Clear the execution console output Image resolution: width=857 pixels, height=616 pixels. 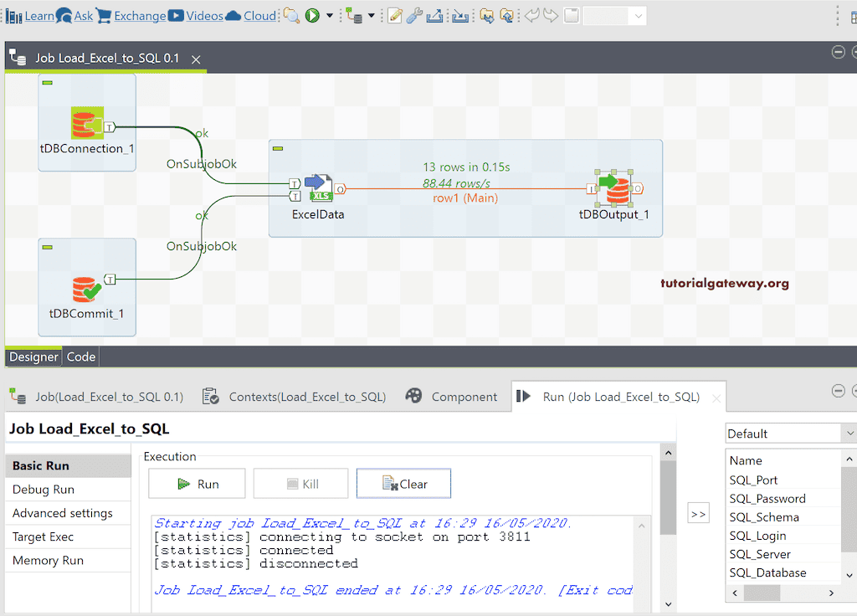[x=403, y=483]
